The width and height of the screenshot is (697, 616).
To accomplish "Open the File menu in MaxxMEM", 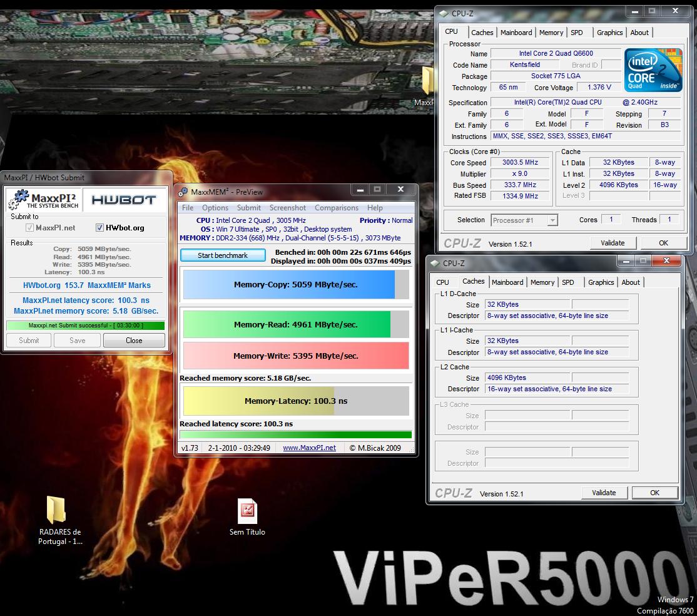I will 188,208.
